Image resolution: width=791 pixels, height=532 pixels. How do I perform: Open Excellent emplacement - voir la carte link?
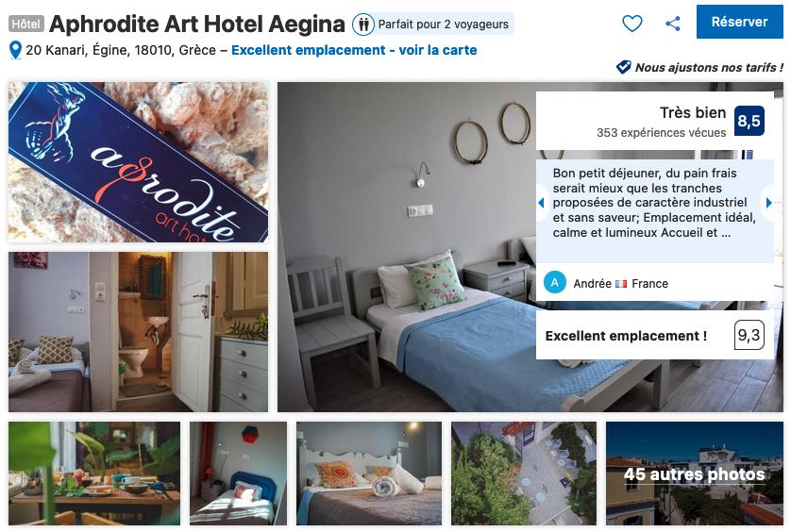coord(354,50)
